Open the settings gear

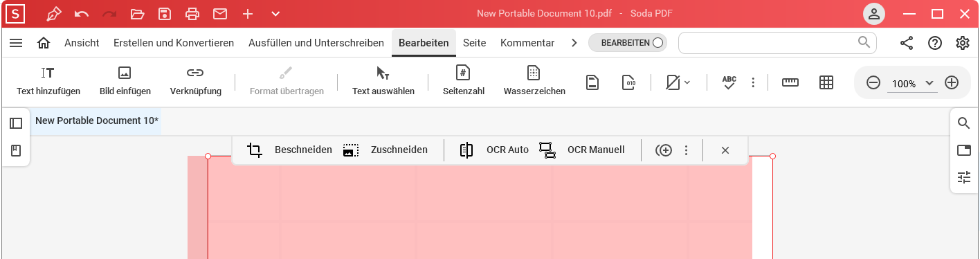pyautogui.click(x=963, y=43)
